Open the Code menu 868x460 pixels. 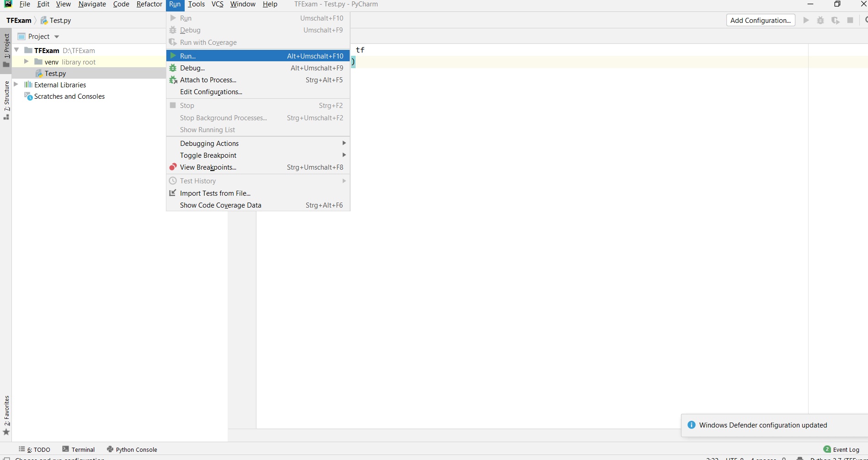(121, 4)
